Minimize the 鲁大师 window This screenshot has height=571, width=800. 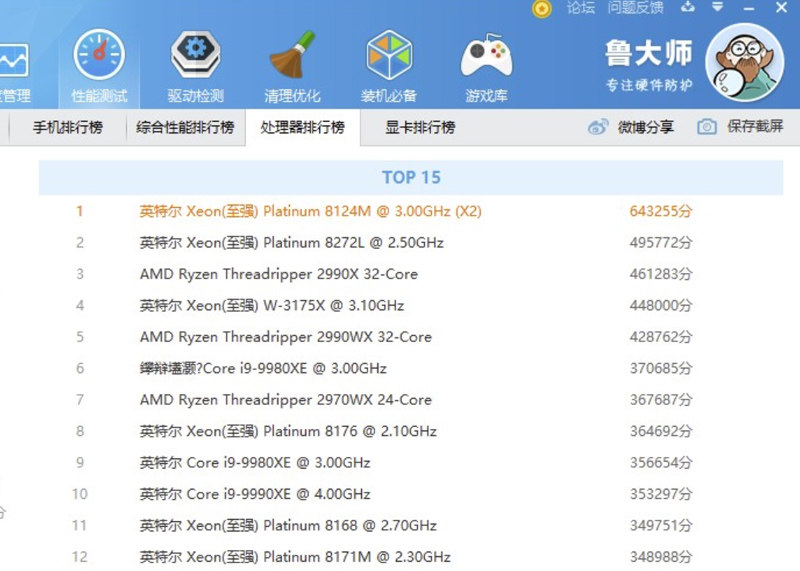tap(749, 9)
